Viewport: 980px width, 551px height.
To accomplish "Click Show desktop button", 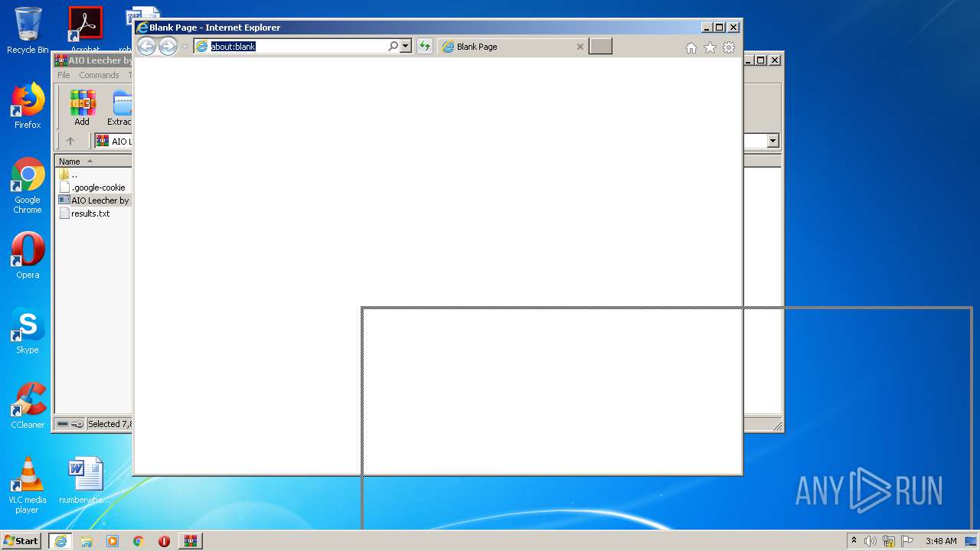I will coord(971,541).
